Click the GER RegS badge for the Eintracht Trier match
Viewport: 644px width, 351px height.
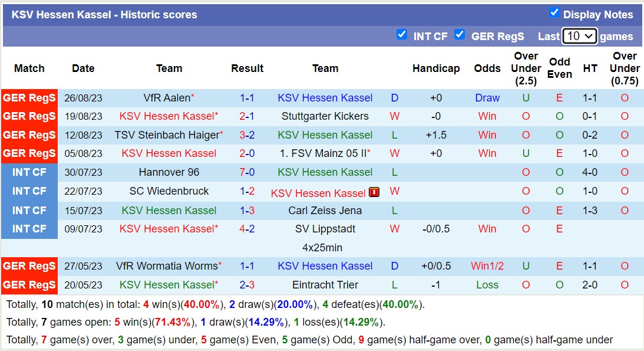coord(29,285)
